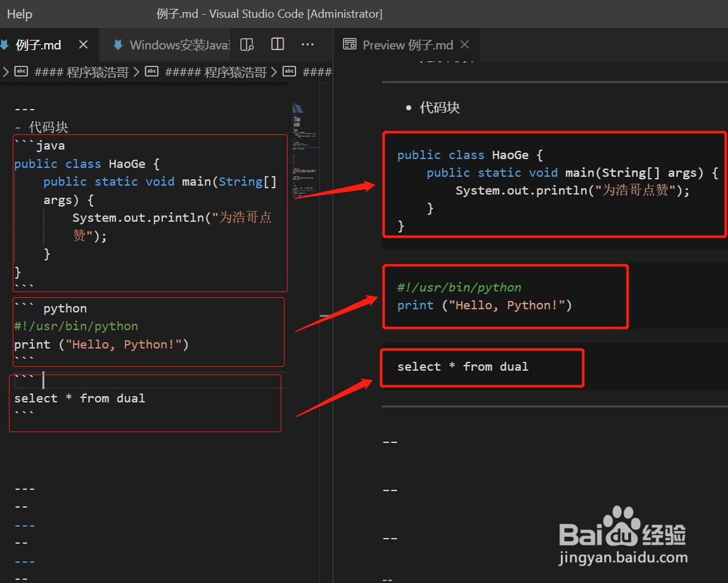Expand the leading breadcrumb chevron
This screenshot has width=728, height=583.
pyautogui.click(x=6, y=72)
